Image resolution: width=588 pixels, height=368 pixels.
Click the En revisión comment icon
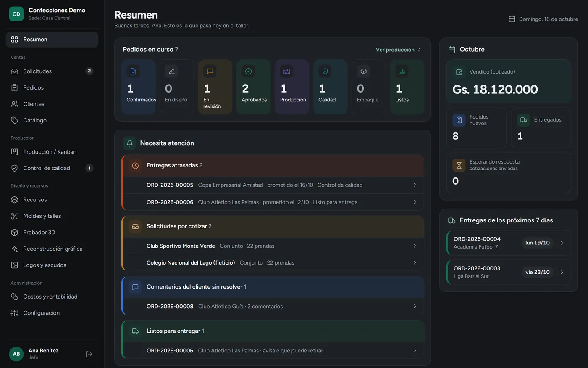(x=210, y=71)
